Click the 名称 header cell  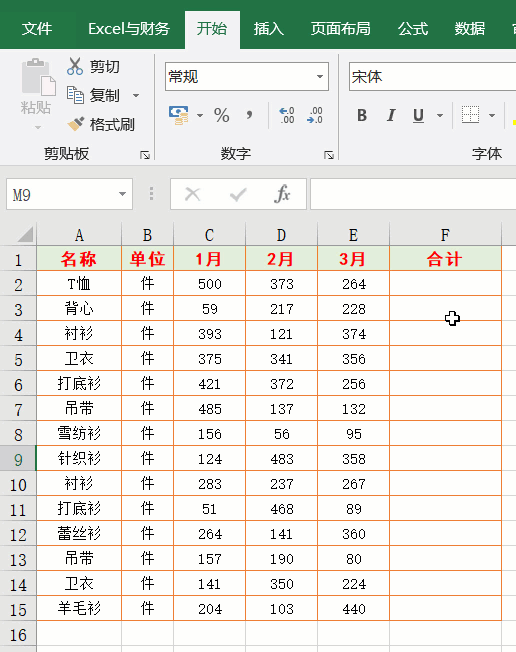pos(79,259)
